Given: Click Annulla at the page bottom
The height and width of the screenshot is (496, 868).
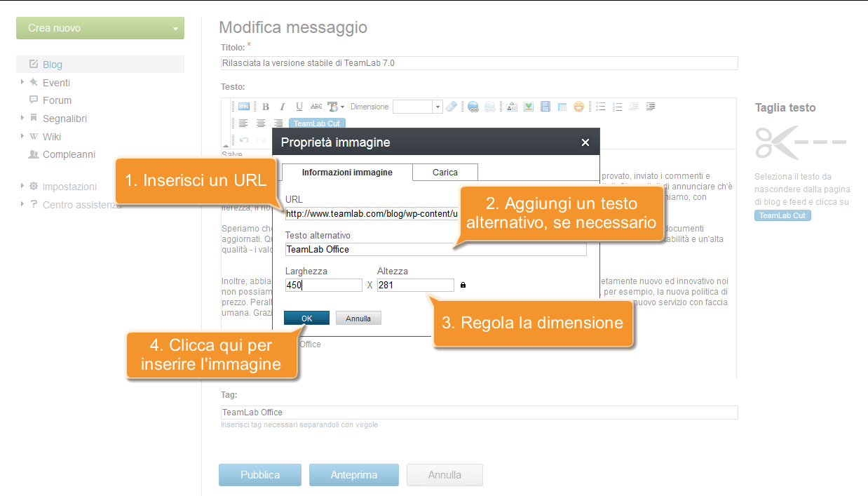Looking at the screenshot, I should pos(445,475).
